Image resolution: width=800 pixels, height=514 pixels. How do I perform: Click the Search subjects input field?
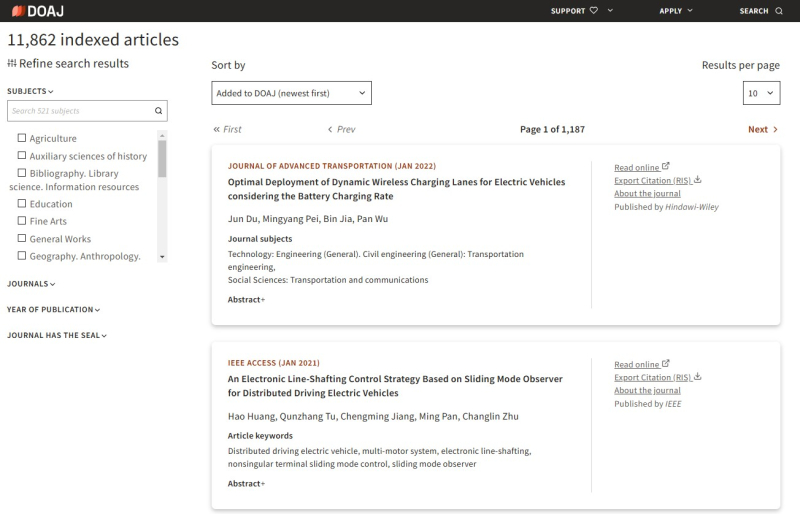[80, 111]
